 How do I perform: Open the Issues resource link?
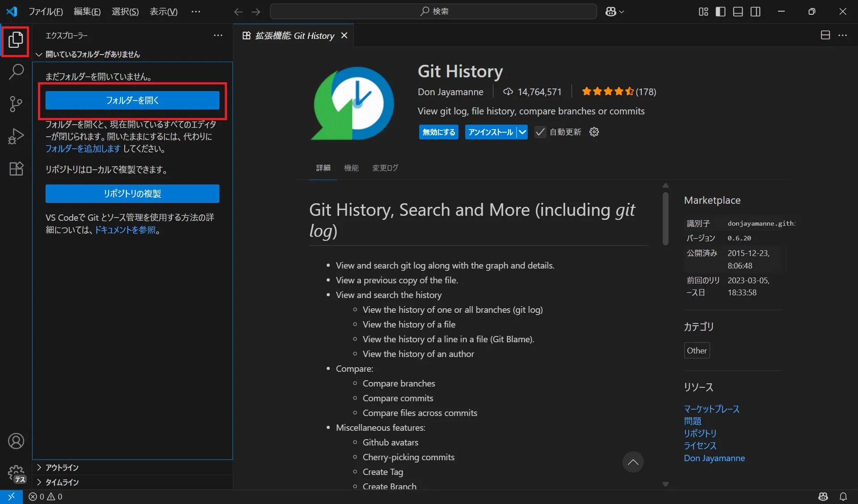693,421
